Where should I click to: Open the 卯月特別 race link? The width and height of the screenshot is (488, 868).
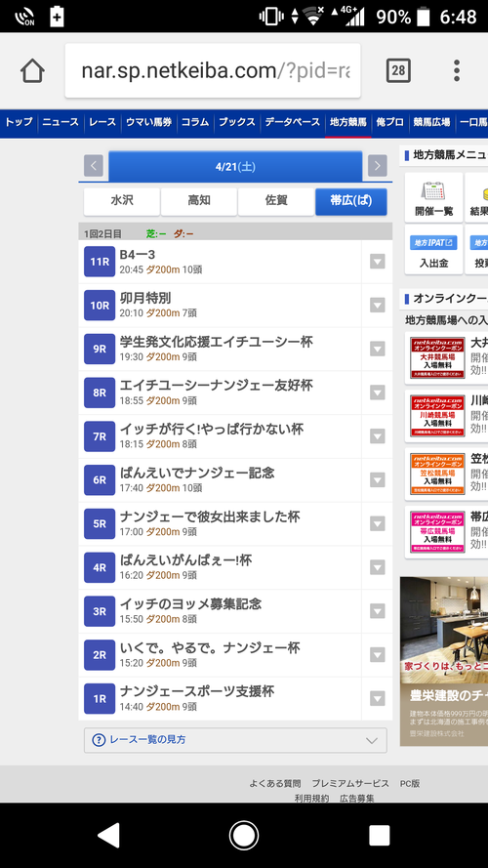(x=145, y=299)
